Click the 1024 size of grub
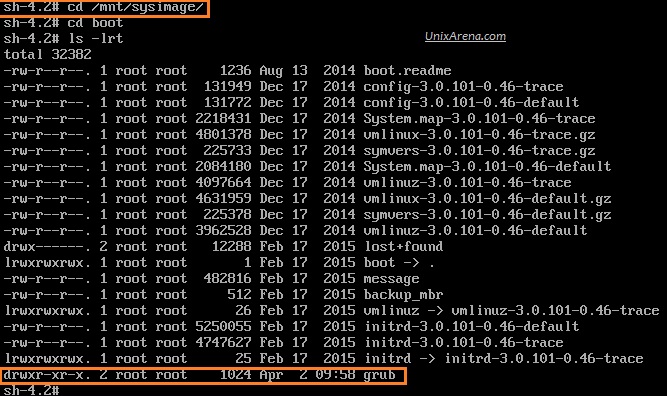 pyautogui.click(x=236, y=375)
